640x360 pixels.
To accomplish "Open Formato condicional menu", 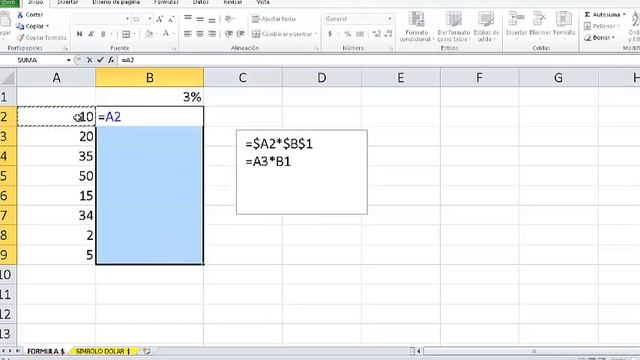I will 416,27.
